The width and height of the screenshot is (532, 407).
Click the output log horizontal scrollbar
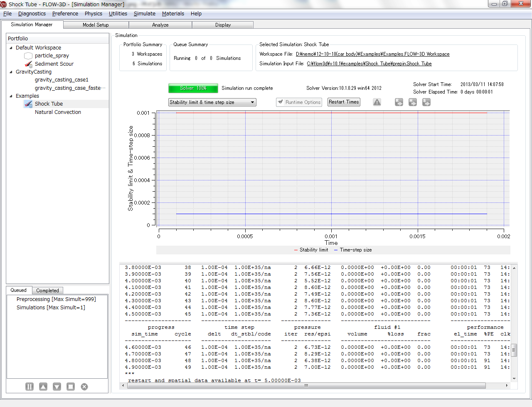click(306, 385)
